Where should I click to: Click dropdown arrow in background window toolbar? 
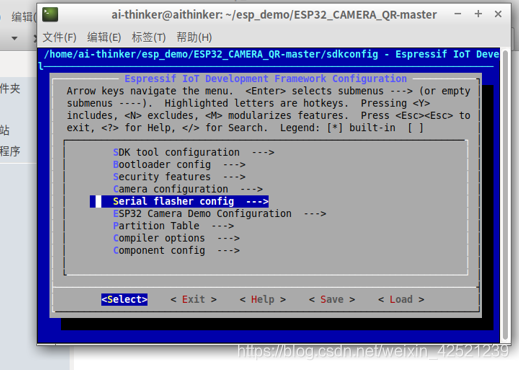[x=14, y=38]
